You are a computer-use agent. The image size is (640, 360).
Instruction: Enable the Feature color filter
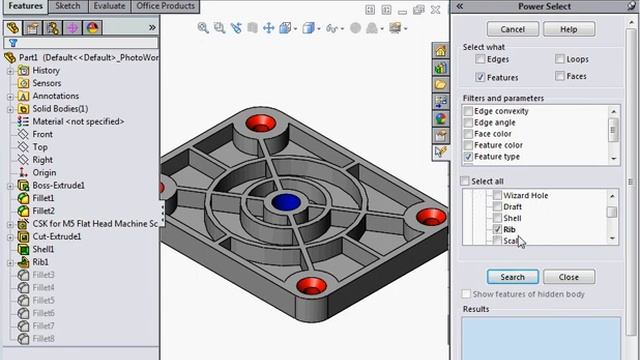tap(468, 145)
